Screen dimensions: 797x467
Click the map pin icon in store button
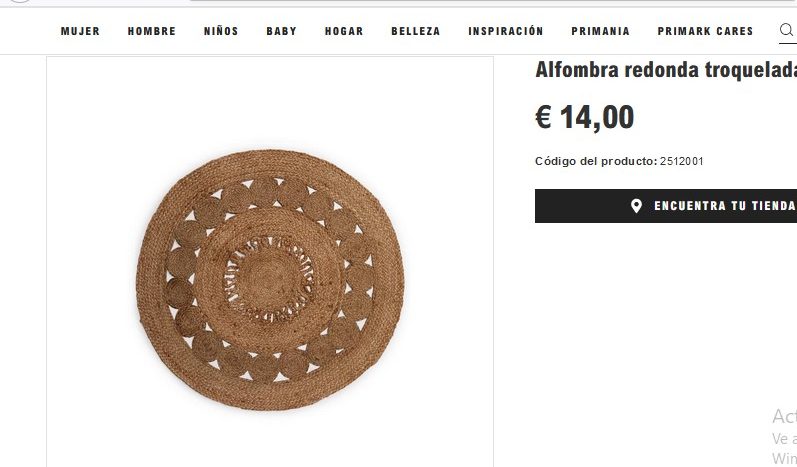coord(636,206)
